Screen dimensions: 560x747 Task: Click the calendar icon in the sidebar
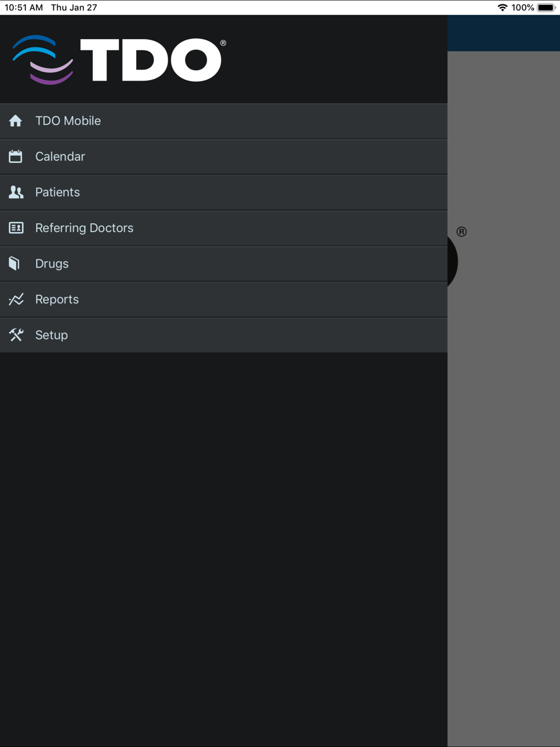(x=16, y=156)
